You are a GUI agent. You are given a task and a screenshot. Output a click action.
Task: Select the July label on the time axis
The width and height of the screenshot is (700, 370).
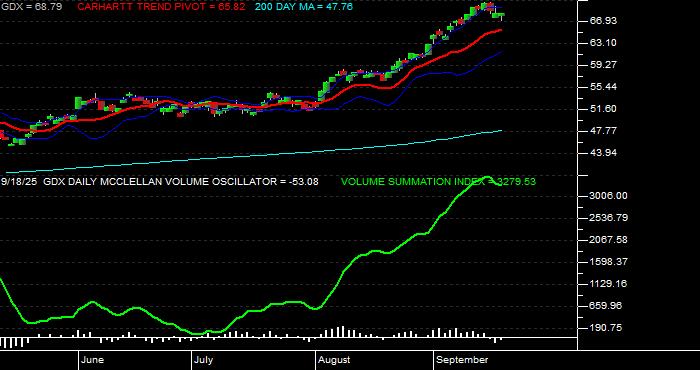point(204,360)
